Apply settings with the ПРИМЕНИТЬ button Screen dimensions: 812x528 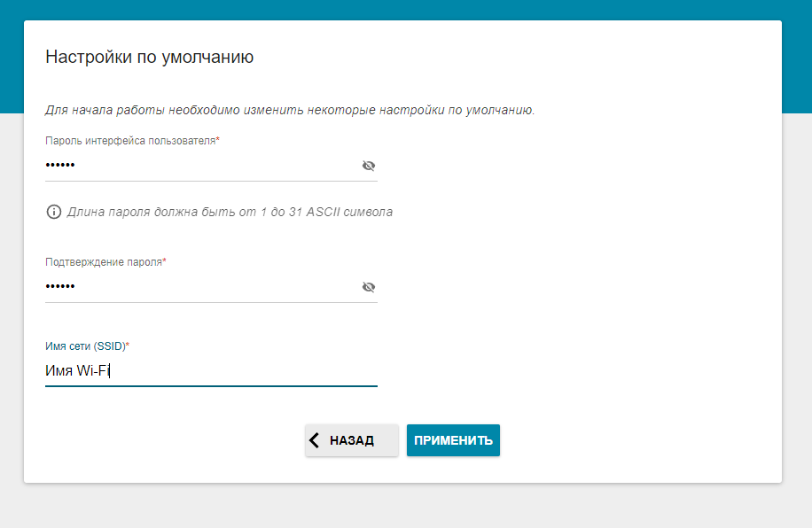(453, 440)
